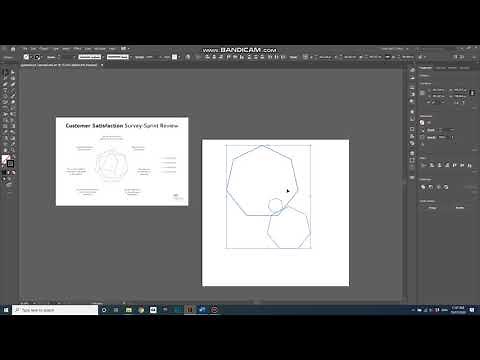Click Horizontal Align Center in the control bar

pyautogui.click(x=214, y=57)
